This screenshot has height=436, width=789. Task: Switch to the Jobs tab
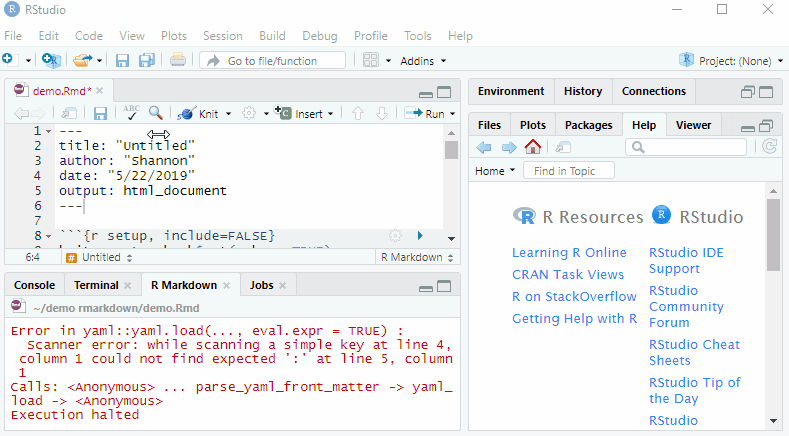pos(262,285)
